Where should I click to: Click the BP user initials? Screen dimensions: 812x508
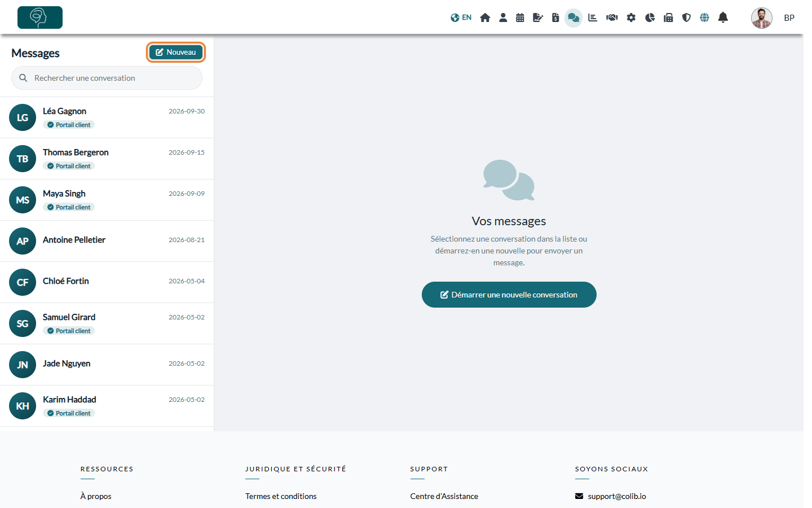tap(789, 18)
